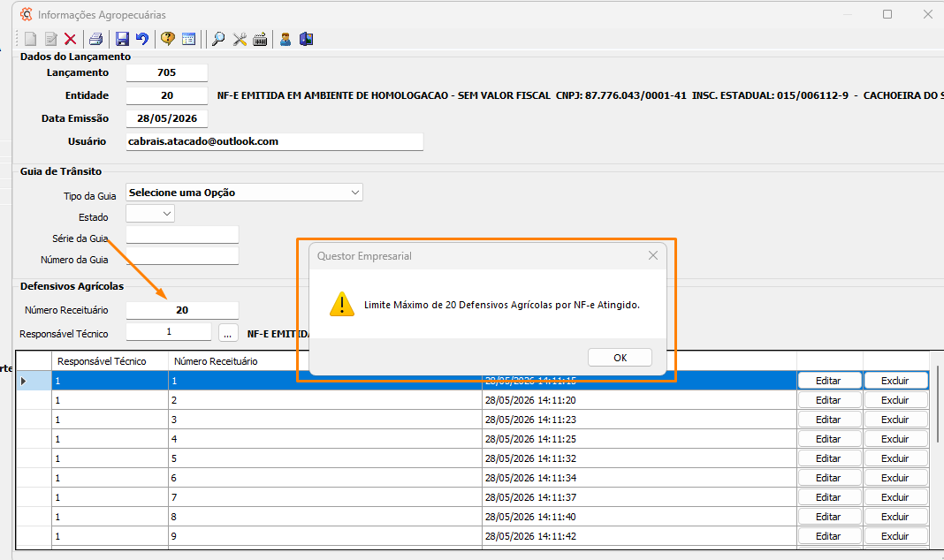Click the yellow warning icon in dialog

point(342,304)
